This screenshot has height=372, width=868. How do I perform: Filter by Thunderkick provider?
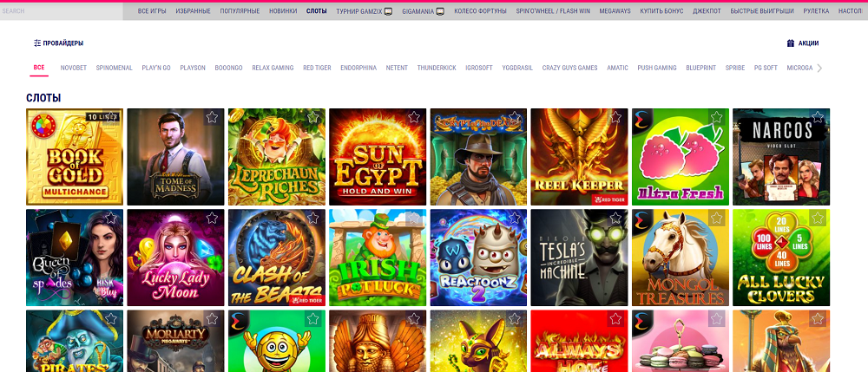(437, 68)
